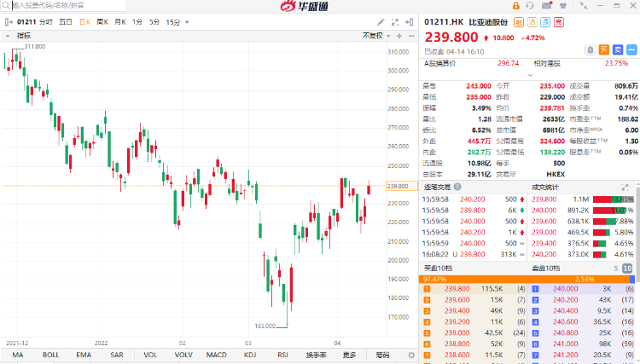
Task: Toggle MA indicator
Action: coord(18,355)
